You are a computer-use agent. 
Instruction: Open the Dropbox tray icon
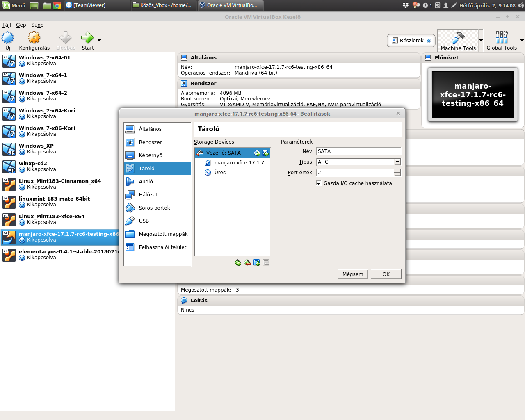[406, 5]
